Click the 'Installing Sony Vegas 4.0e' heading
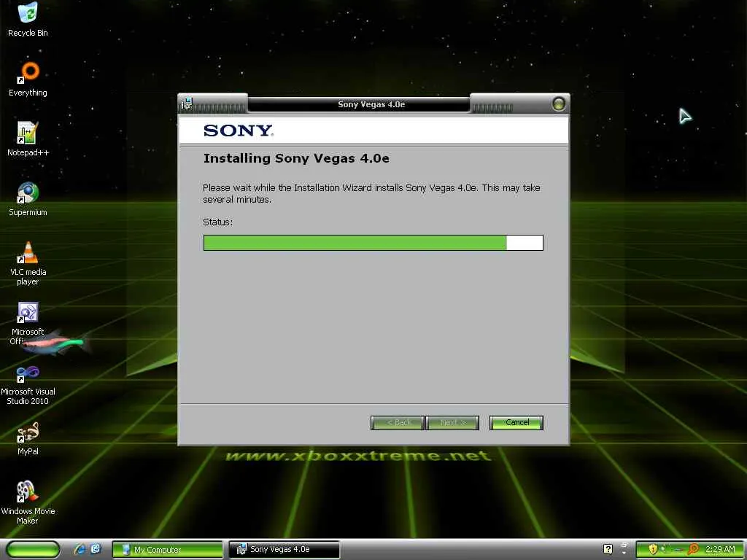This screenshot has width=747, height=560. pyautogui.click(x=296, y=158)
